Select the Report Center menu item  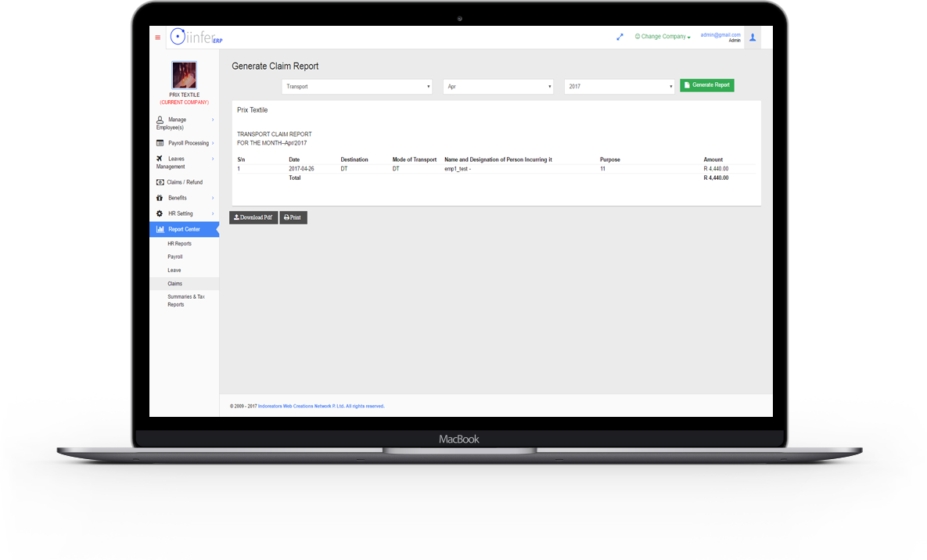184,229
